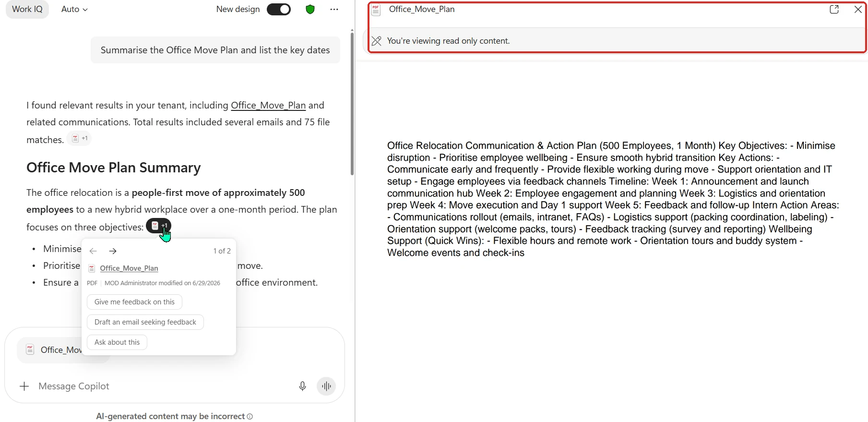Click the read-only crossed pencil icon
868x422 pixels.
coord(377,41)
